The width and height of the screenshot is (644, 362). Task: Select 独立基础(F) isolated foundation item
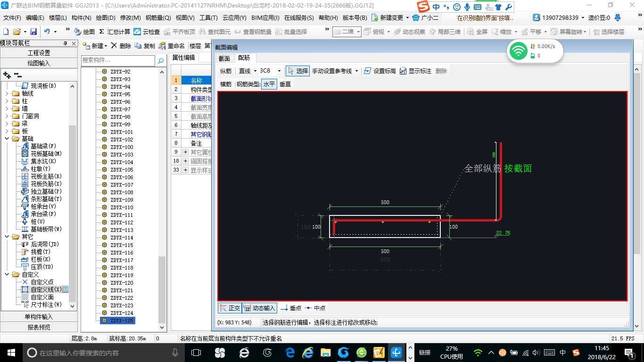click(41, 191)
